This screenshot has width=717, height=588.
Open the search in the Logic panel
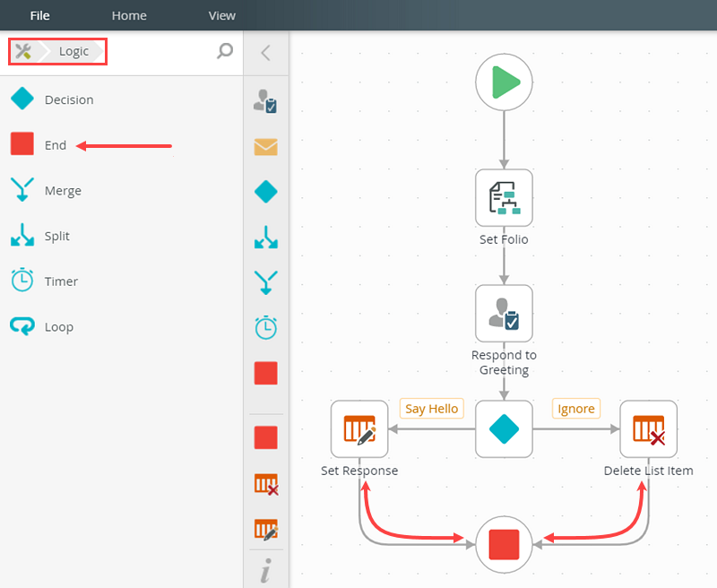[x=224, y=52]
